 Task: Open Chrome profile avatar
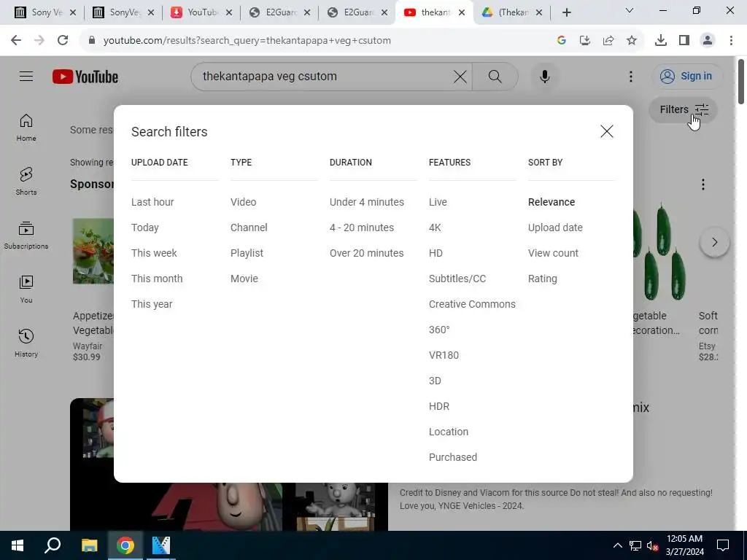coord(708,41)
